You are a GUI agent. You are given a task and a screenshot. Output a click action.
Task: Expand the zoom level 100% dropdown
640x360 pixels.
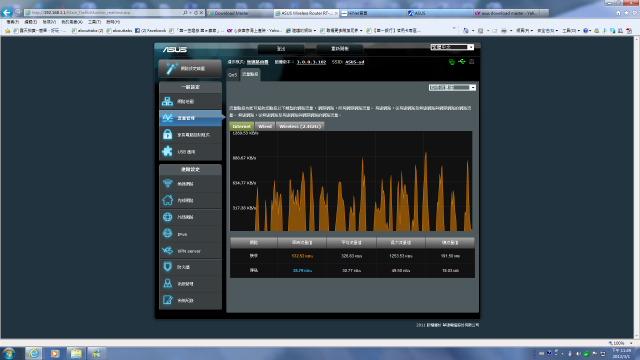click(x=631, y=343)
